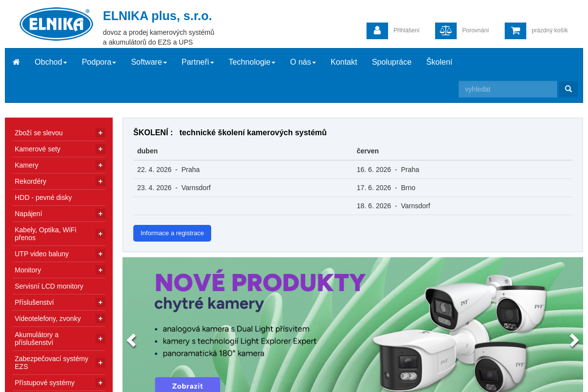Screen dimensions: 588x392
Task: Click the ELNIKA logo
Action: (56, 23)
